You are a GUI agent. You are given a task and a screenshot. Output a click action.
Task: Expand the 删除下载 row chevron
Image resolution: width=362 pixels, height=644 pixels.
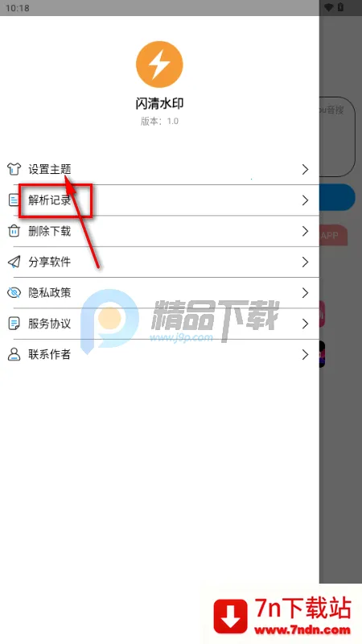pos(305,231)
